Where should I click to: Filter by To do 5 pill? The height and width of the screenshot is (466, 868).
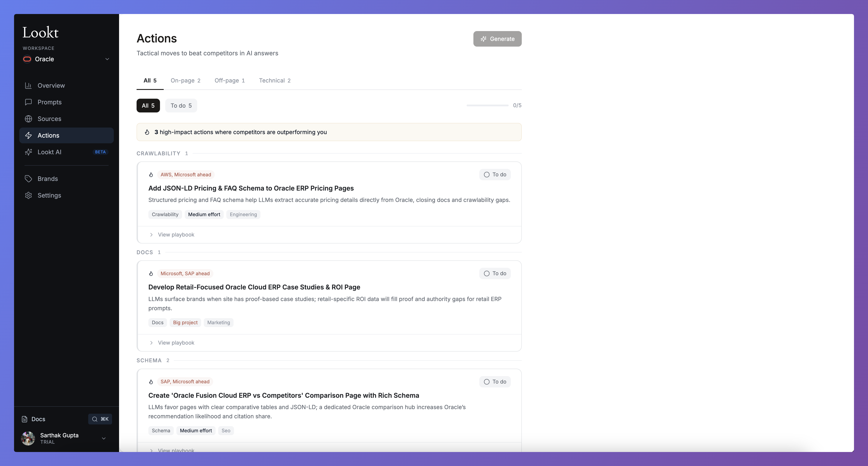pos(181,106)
